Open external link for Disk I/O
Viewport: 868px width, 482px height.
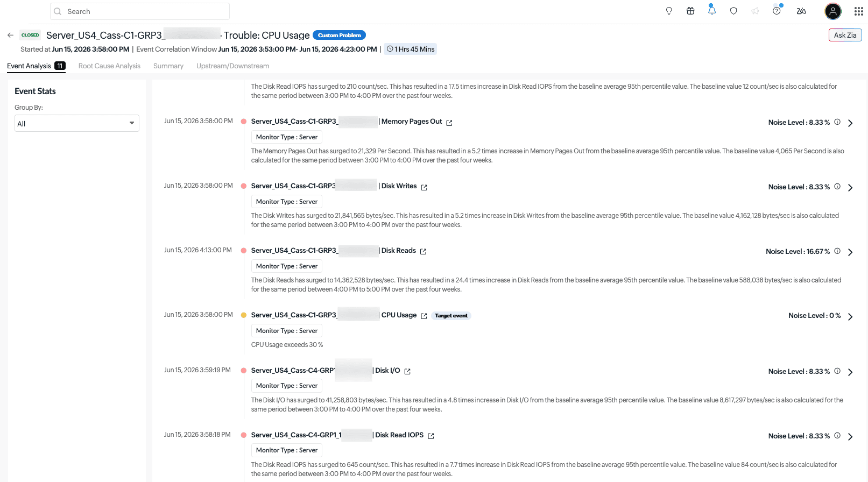407,372
